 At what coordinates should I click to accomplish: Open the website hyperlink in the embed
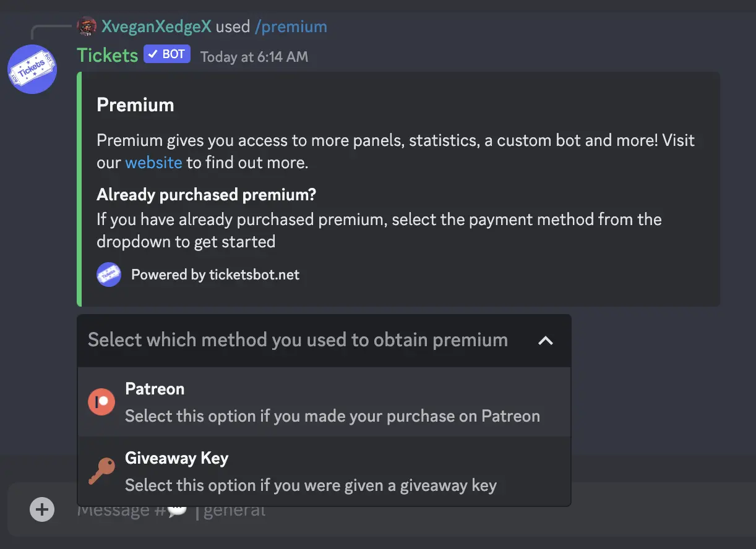point(153,162)
